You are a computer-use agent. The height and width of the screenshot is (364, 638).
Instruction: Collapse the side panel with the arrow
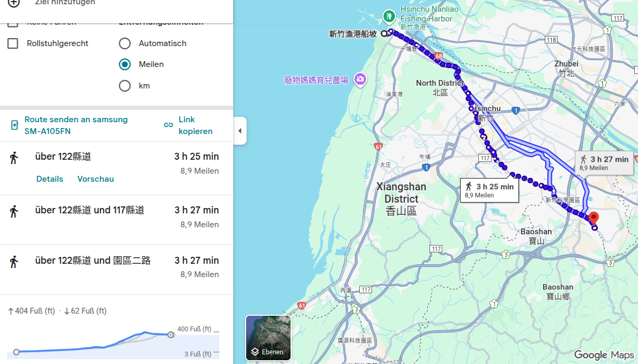pyautogui.click(x=240, y=131)
